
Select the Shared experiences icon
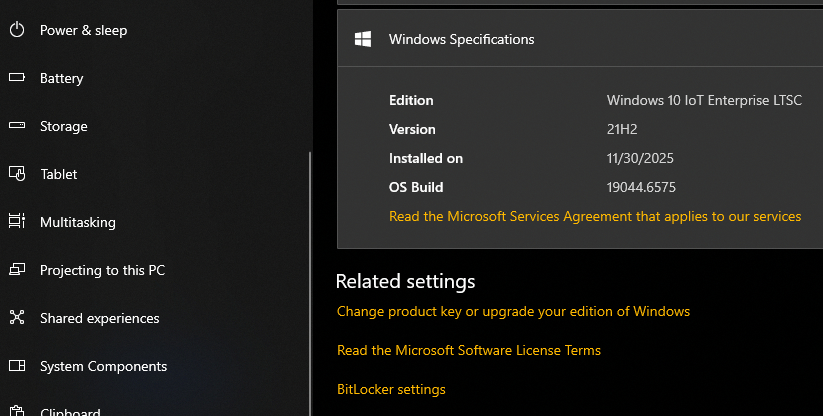click(x=16, y=318)
